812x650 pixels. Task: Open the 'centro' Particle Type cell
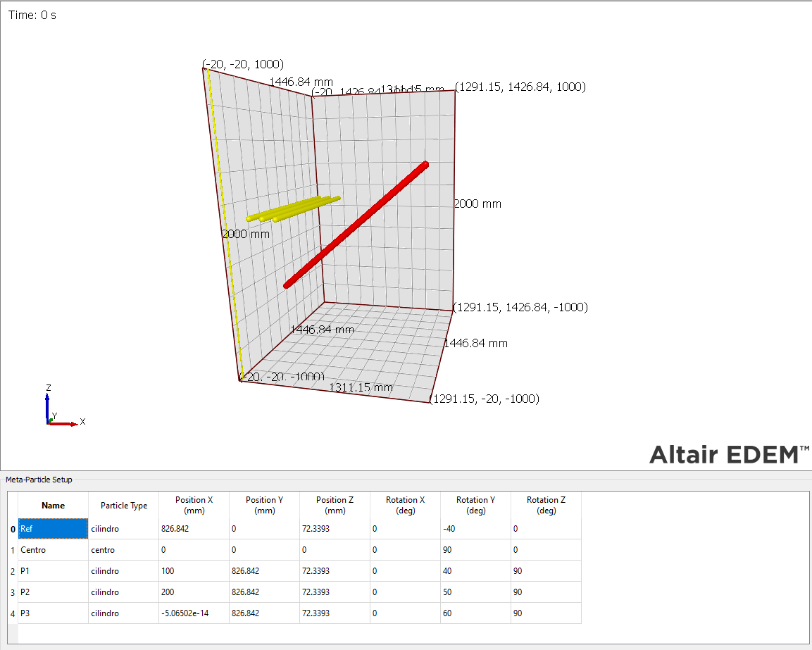(124, 550)
